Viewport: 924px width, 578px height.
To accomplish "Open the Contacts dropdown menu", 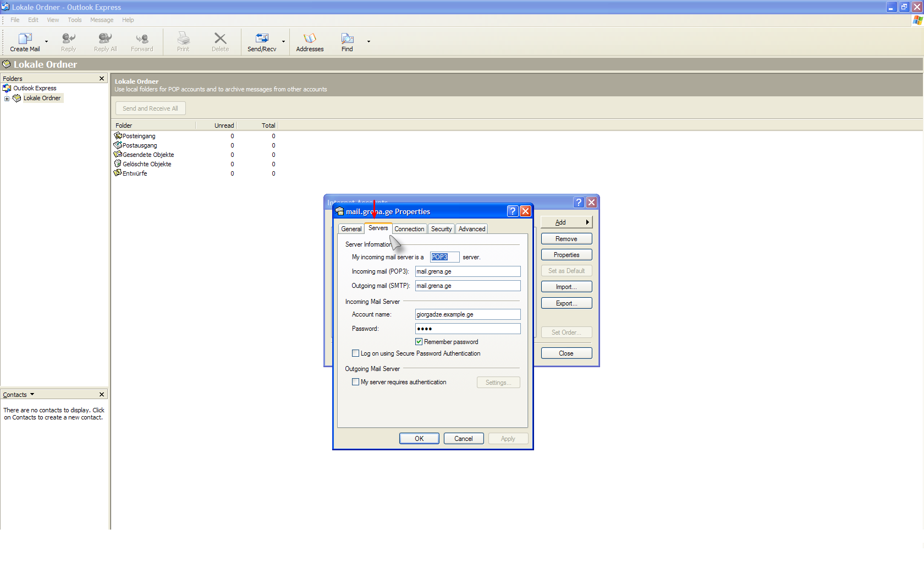I will [32, 395].
